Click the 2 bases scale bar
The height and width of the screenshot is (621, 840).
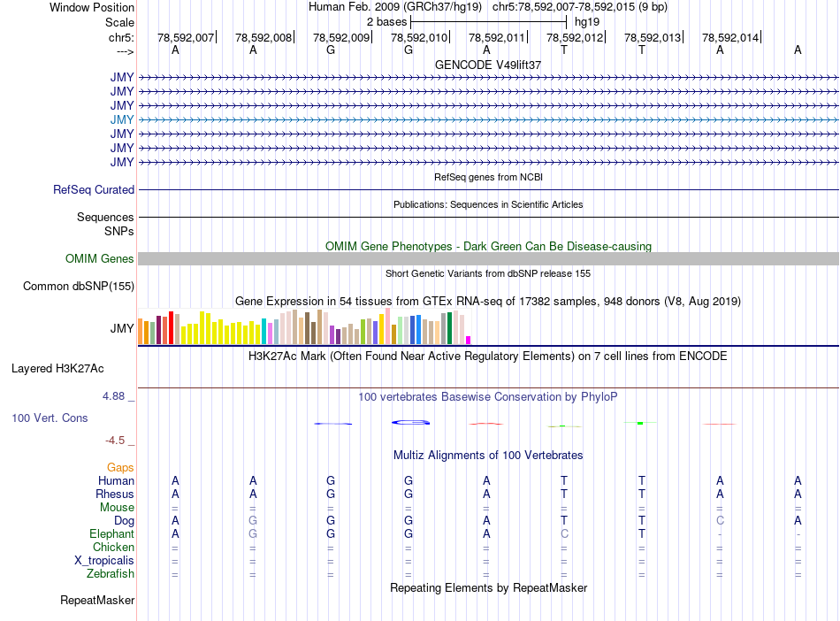click(488, 20)
